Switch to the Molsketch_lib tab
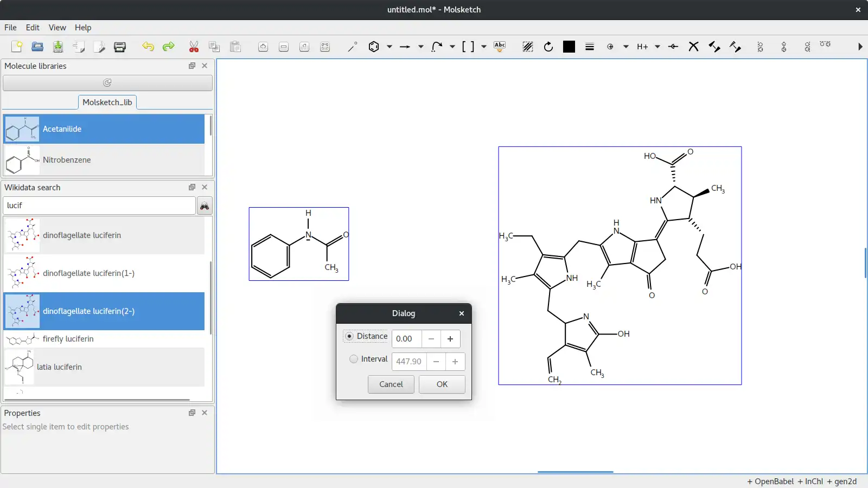Screen dimensions: 868x488 [107, 102]
